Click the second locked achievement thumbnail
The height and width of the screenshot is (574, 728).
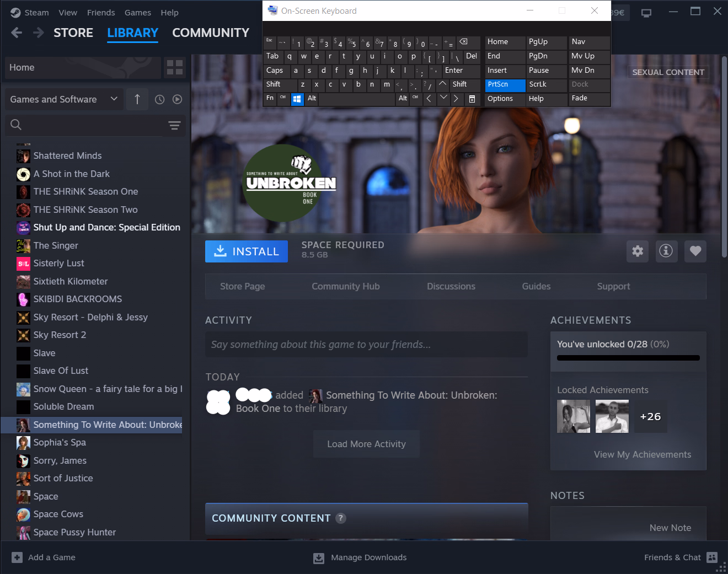(x=612, y=416)
